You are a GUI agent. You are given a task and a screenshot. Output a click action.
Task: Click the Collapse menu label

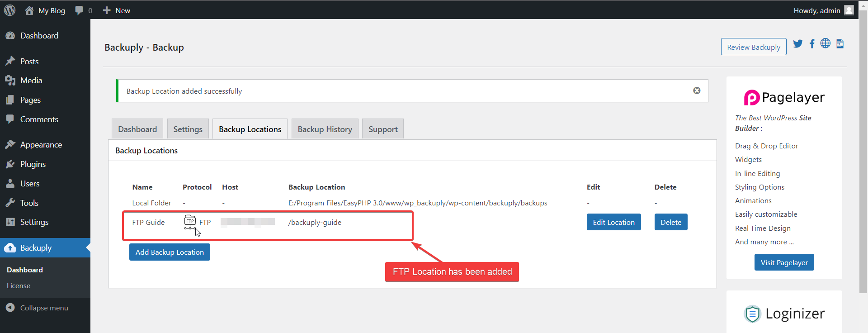click(44, 308)
